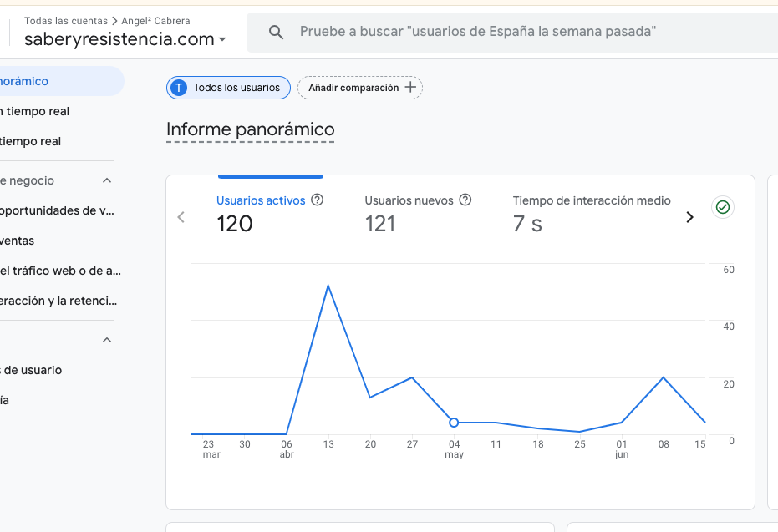Image resolution: width=778 pixels, height=532 pixels.
Task: Click the blue T segment badge
Action: [178, 88]
